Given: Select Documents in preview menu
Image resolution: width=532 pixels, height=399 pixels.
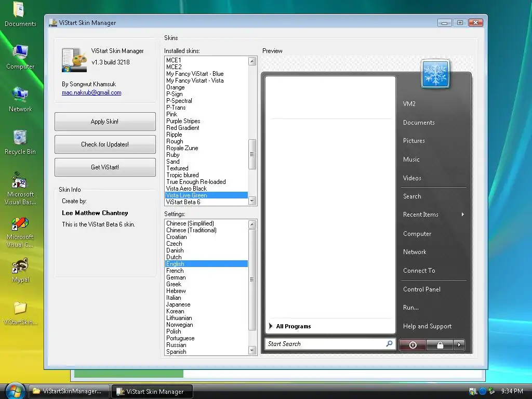Looking at the screenshot, I should [419, 123].
